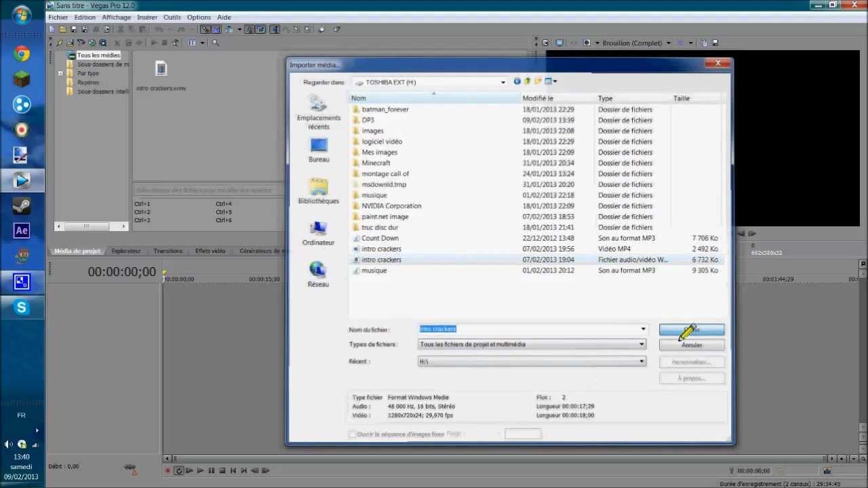Sort files by Modifié le column header
The image size is (868, 488).
click(x=557, y=98)
